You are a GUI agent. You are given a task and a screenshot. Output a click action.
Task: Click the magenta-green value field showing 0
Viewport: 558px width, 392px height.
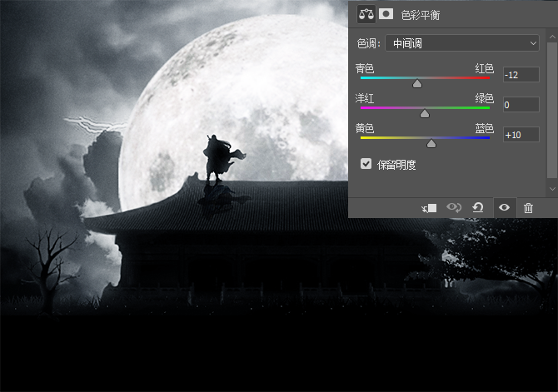[521, 105]
